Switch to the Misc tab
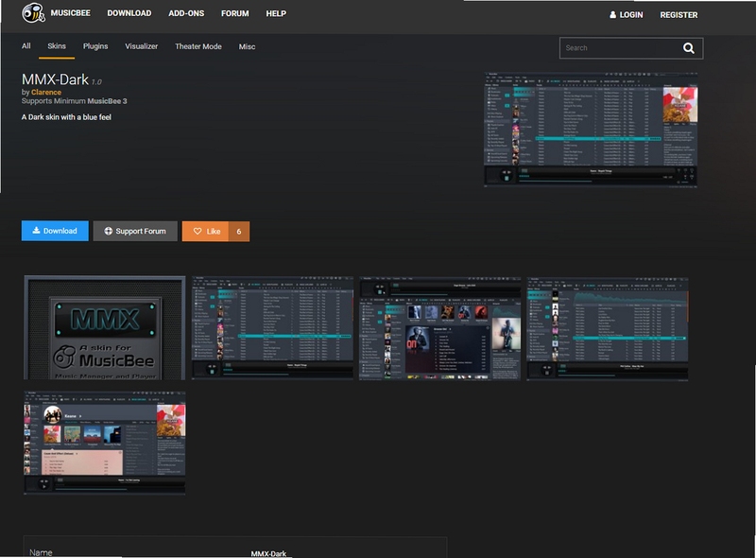This screenshot has width=756, height=558. [247, 47]
